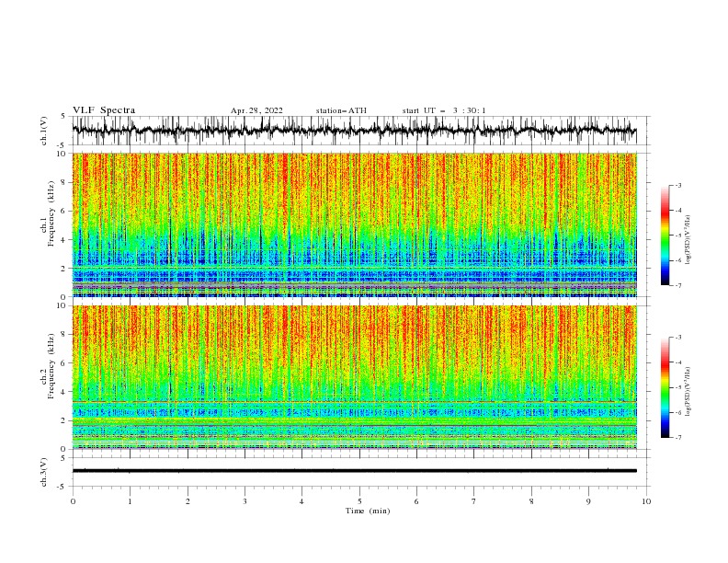Click the "-7" label on ch.1 color bar
The width and height of the screenshot is (728, 563).
678,285
